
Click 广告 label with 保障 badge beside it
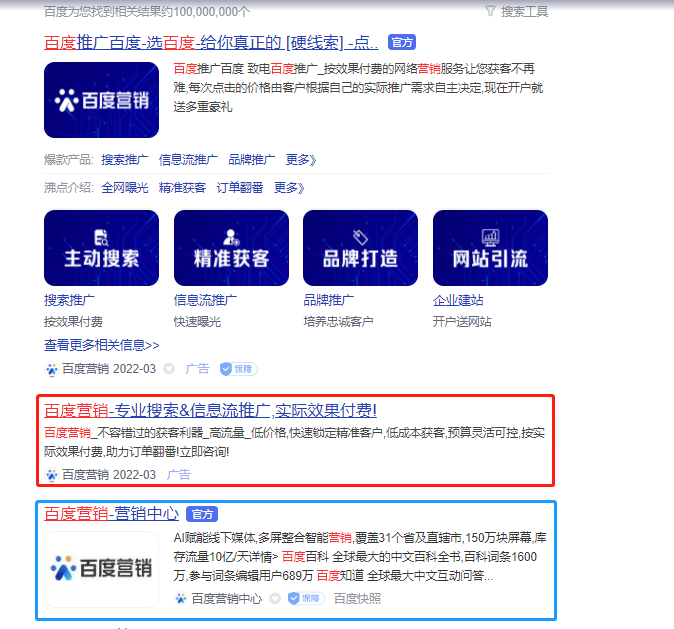(x=197, y=369)
